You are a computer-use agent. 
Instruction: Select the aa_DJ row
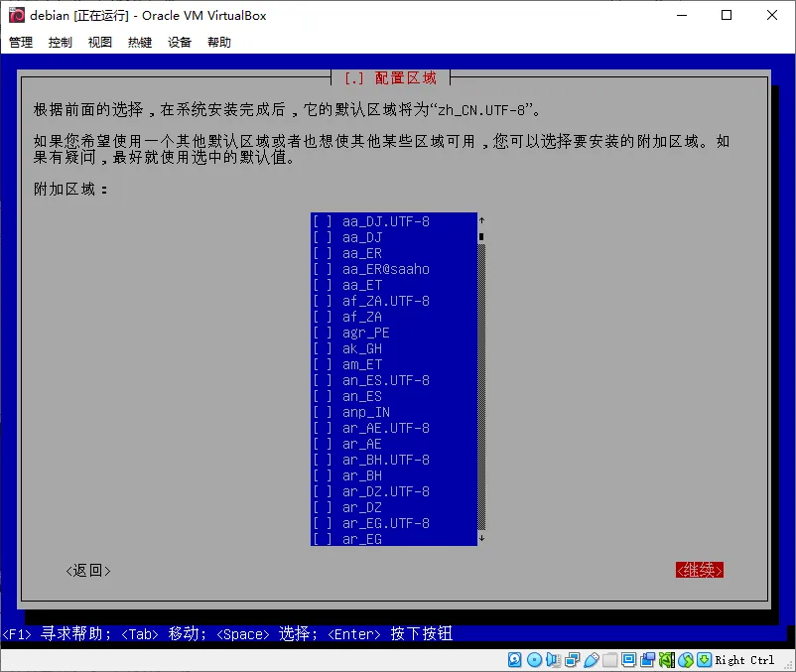point(393,237)
